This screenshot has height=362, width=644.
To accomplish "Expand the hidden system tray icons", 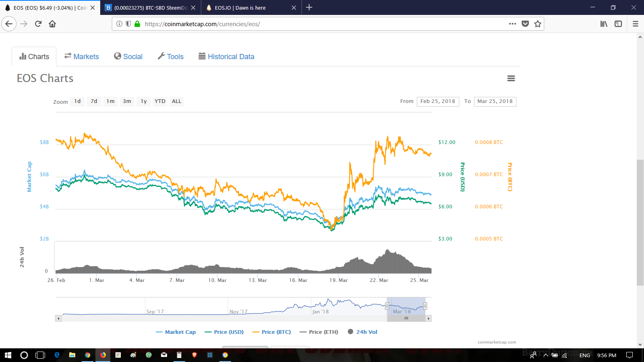I will [x=546, y=355].
